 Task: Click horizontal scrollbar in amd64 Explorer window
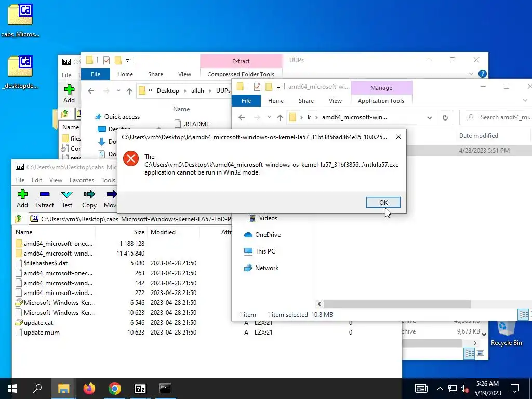[397, 304]
